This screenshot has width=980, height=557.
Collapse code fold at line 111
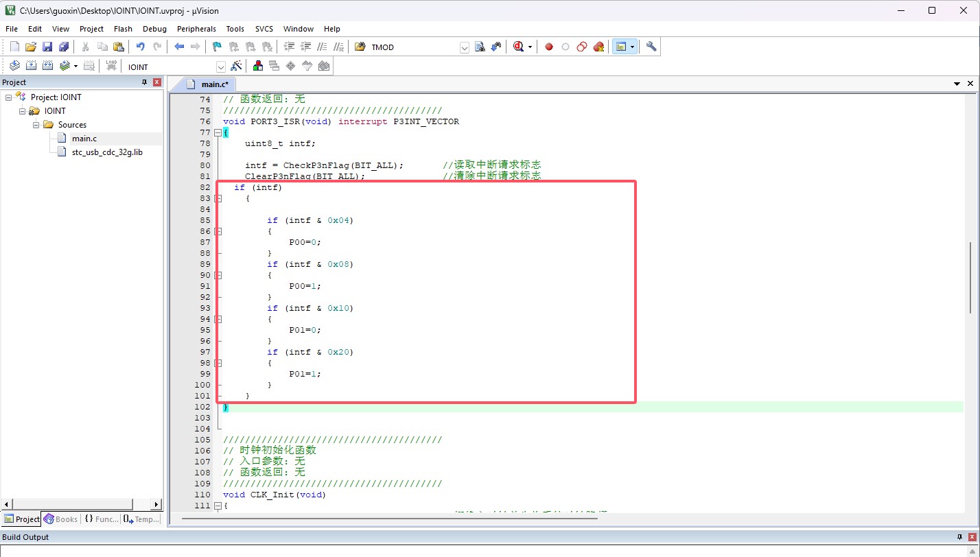(218, 506)
